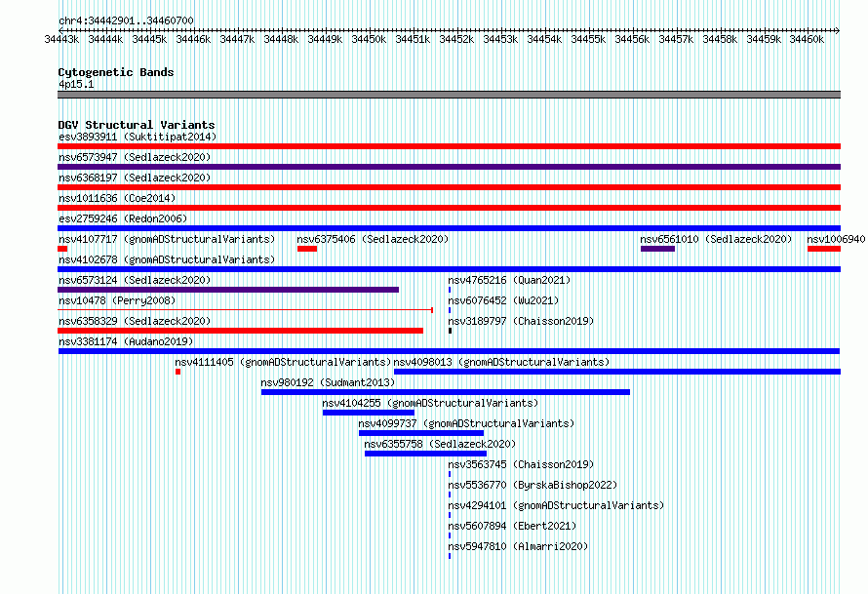Select the nsv6355758 blue variant bar
The height and width of the screenshot is (594, 868).
pyautogui.click(x=425, y=454)
